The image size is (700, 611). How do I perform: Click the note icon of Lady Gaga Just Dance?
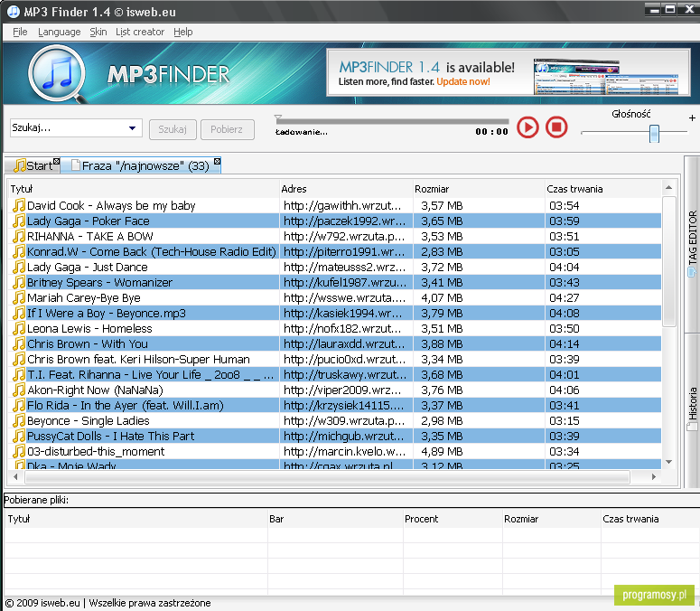click(x=19, y=268)
